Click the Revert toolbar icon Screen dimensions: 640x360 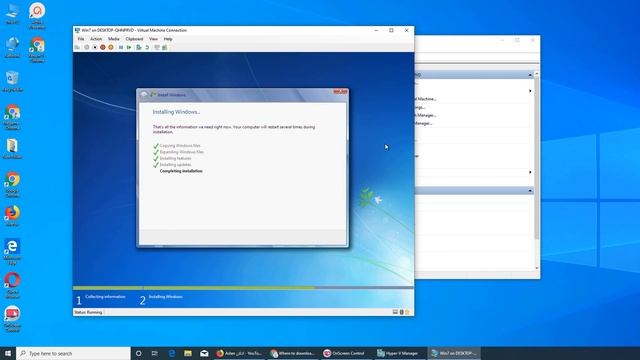click(x=147, y=47)
